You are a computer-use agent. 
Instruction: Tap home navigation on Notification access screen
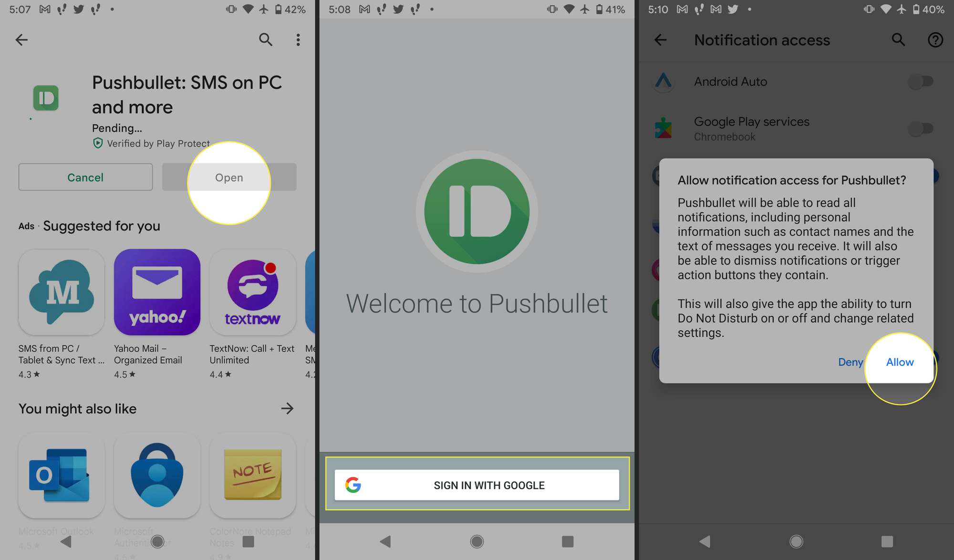[x=796, y=541]
